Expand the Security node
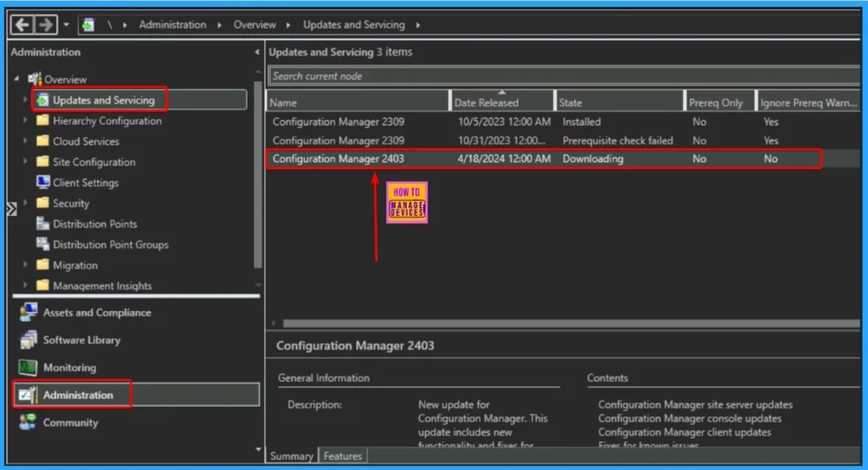The image size is (868, 470). point(25,203)
